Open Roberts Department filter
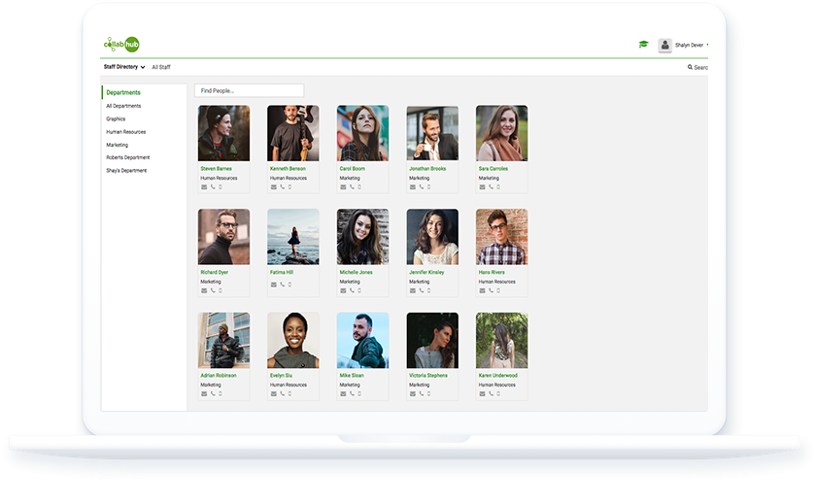Image resolution: width=816 pixels, height=504 pixels. (128, 157)
